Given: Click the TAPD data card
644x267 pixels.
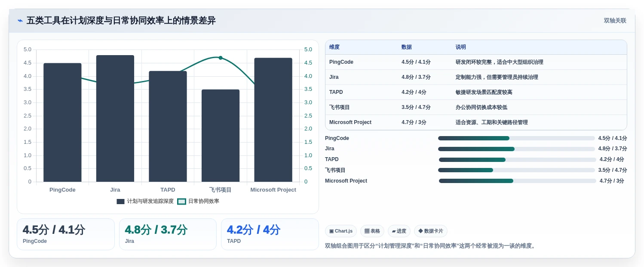Looking at the screenshot, I should [x=270, y=234].
